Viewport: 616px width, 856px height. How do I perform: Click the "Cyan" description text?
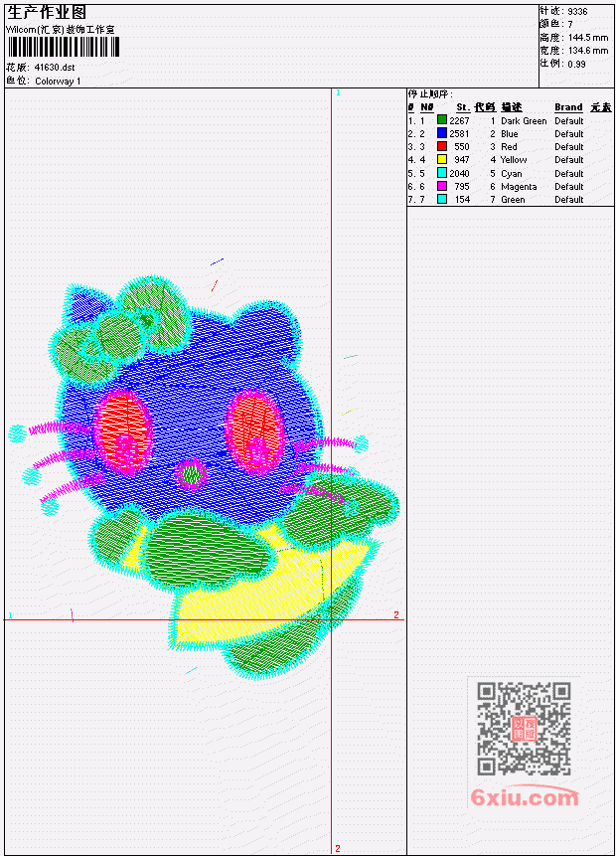tap(512, 174)
